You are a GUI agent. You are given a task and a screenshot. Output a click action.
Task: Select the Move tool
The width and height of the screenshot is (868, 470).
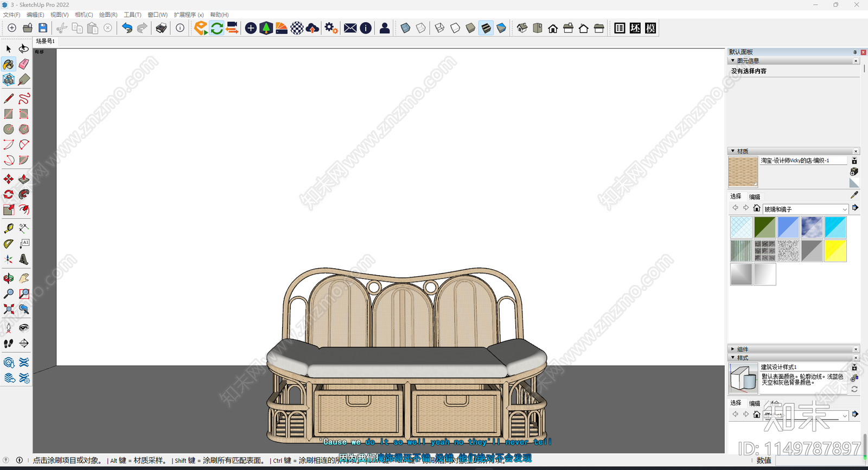click(9, 179)
